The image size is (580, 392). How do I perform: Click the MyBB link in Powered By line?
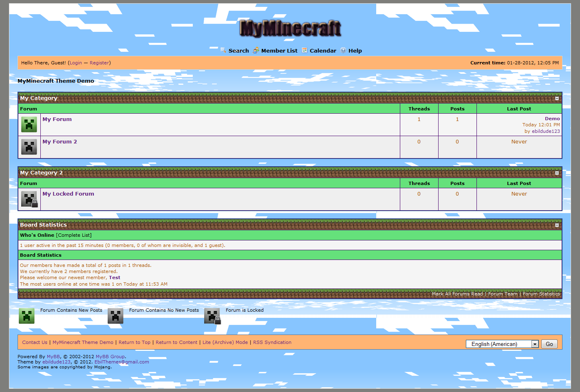tap(53, 357)
